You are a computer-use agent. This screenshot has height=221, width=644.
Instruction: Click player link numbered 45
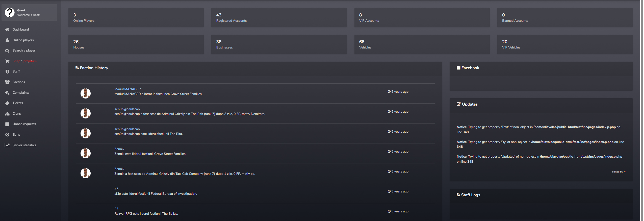(116, 189)
